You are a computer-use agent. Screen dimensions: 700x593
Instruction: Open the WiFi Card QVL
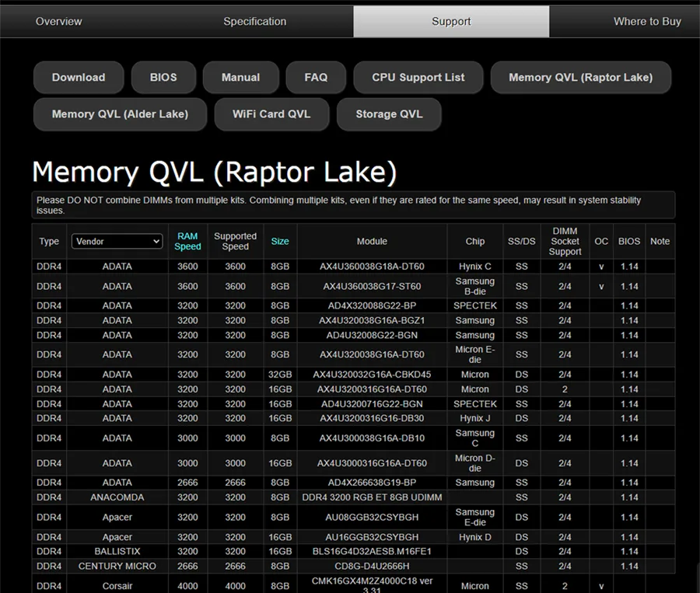tap(271, 114)
